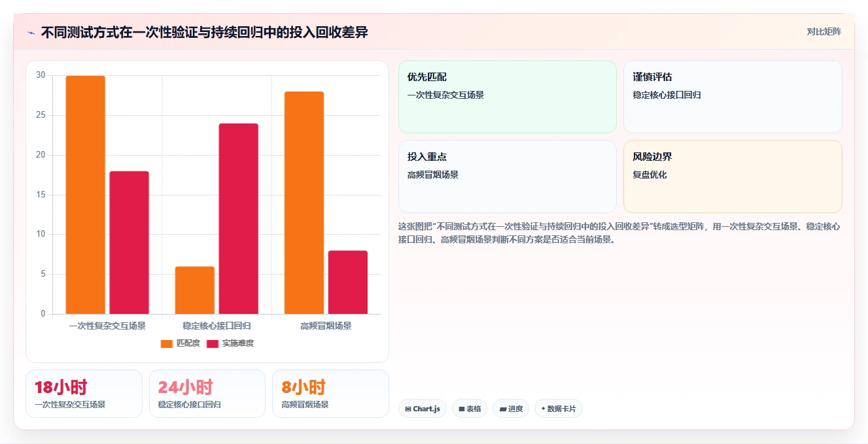Click the Chart.js tag chip
Image resolution: width=868 pixels, height=444 pixels.
(x=423, y=409)
